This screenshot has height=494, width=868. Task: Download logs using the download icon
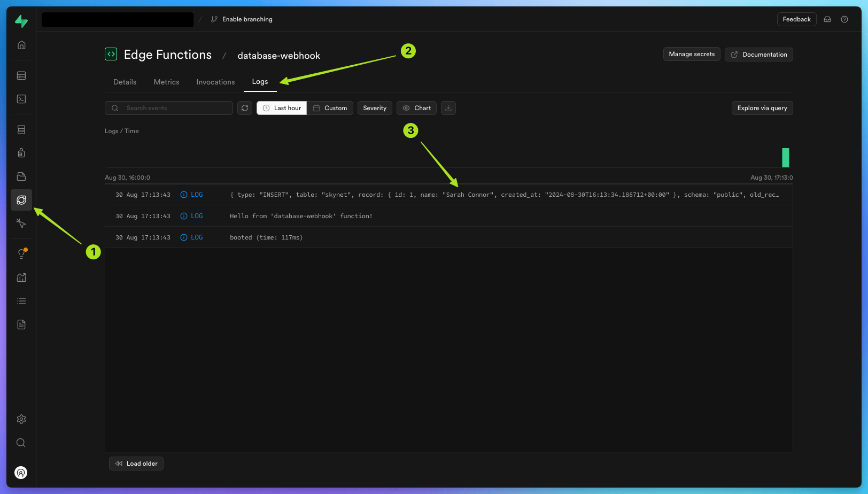pyautogui.click(x=448, y=107)
